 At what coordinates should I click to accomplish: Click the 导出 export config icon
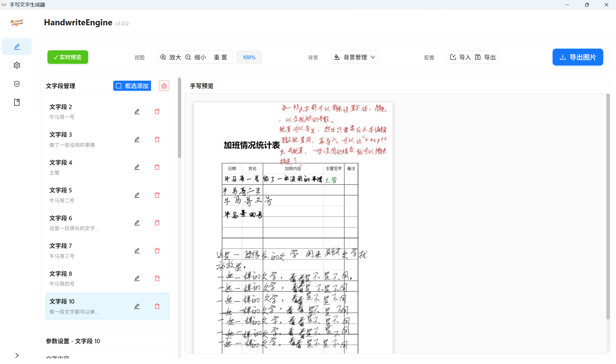(x=485, y=57)
